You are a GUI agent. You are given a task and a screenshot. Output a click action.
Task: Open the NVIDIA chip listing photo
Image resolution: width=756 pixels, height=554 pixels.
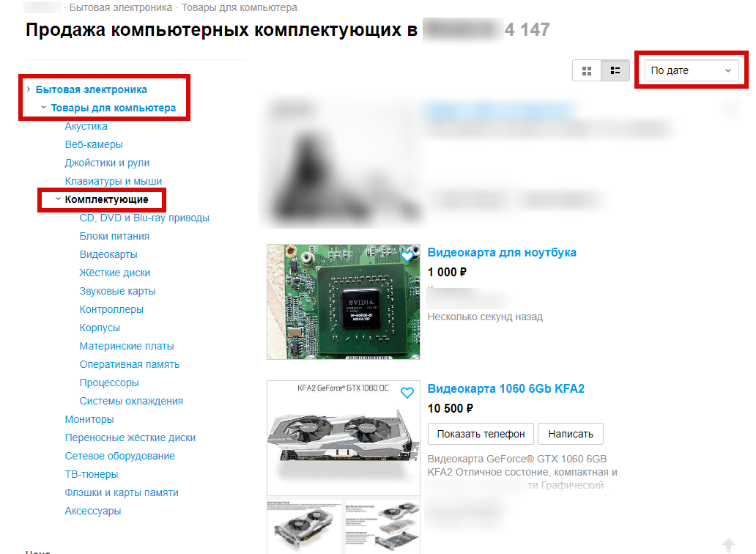tap(344, 302)
